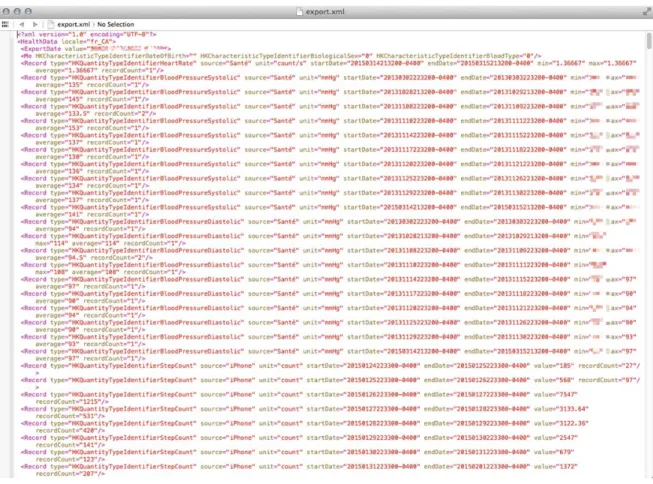Click average="130" systolic value
The height and width of the screenshot is (484, 653).
click(x=59, y=157)
